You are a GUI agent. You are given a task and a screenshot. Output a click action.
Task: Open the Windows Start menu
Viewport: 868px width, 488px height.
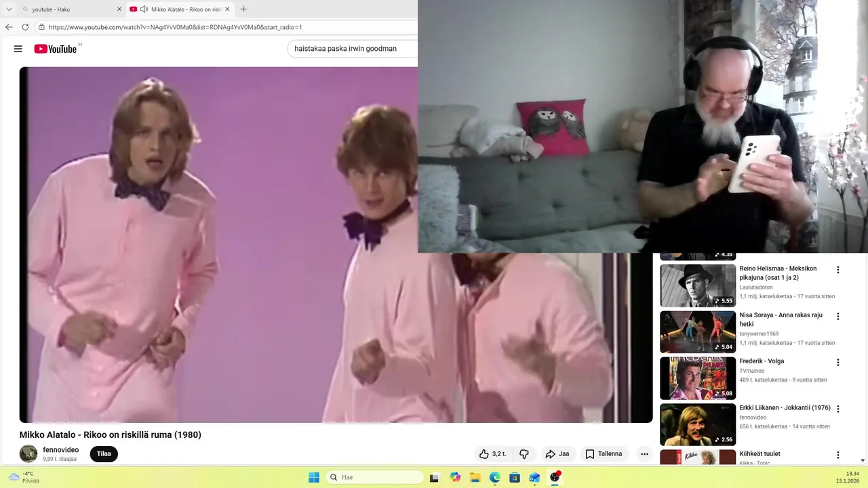[x=314, y=477]
